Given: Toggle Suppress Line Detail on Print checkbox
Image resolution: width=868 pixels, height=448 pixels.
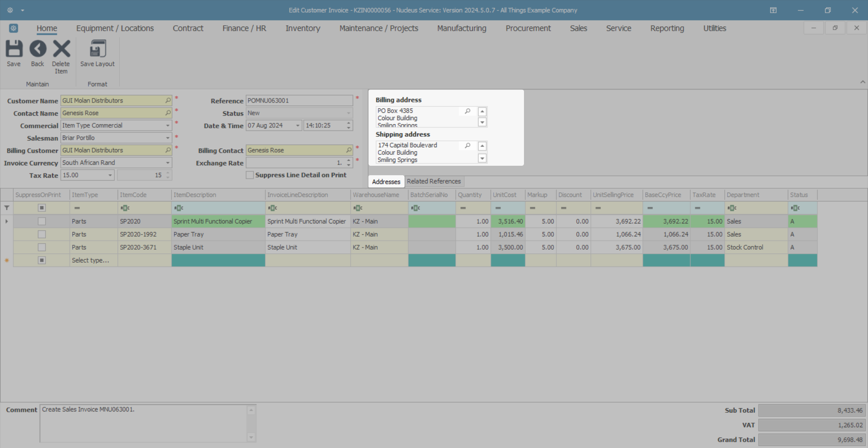Looking at the screenshot, I should (x=250, y=175).
